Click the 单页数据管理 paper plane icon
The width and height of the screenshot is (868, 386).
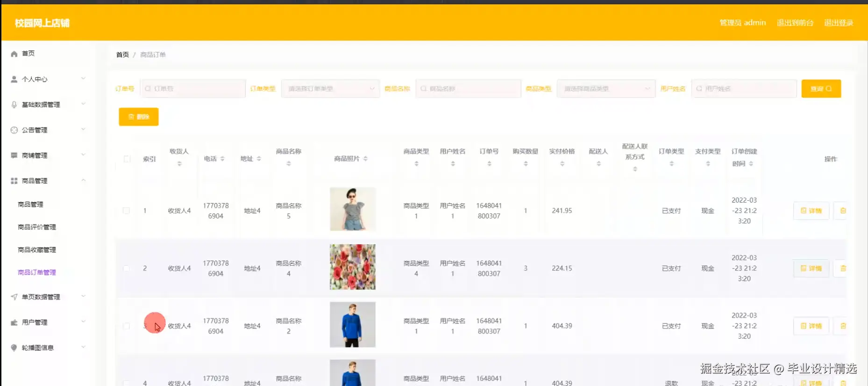pos(14,297)
